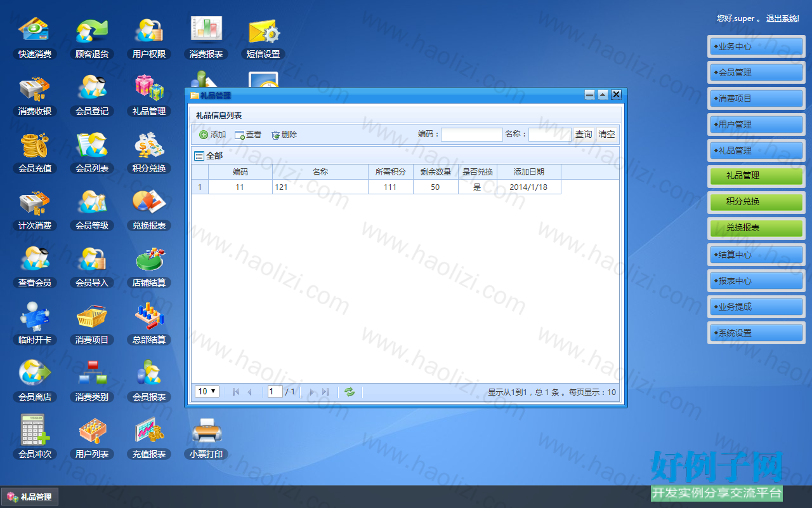Click the page number input box

coord(275,392)
